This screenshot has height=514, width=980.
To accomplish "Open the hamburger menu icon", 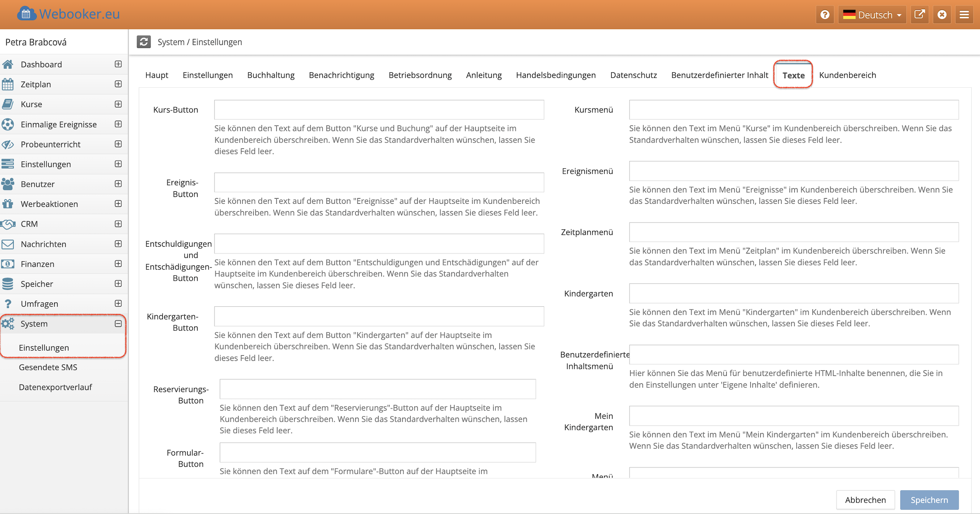I will click(964, 15).
